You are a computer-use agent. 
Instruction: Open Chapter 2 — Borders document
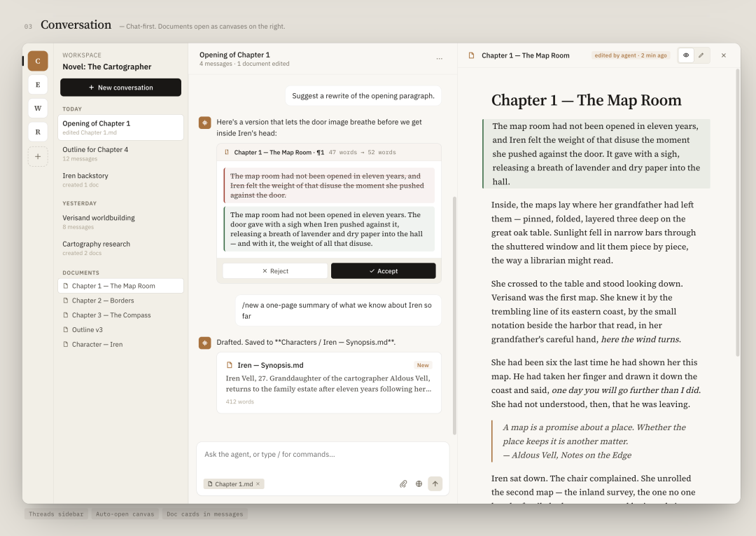[x=103, y=301]
